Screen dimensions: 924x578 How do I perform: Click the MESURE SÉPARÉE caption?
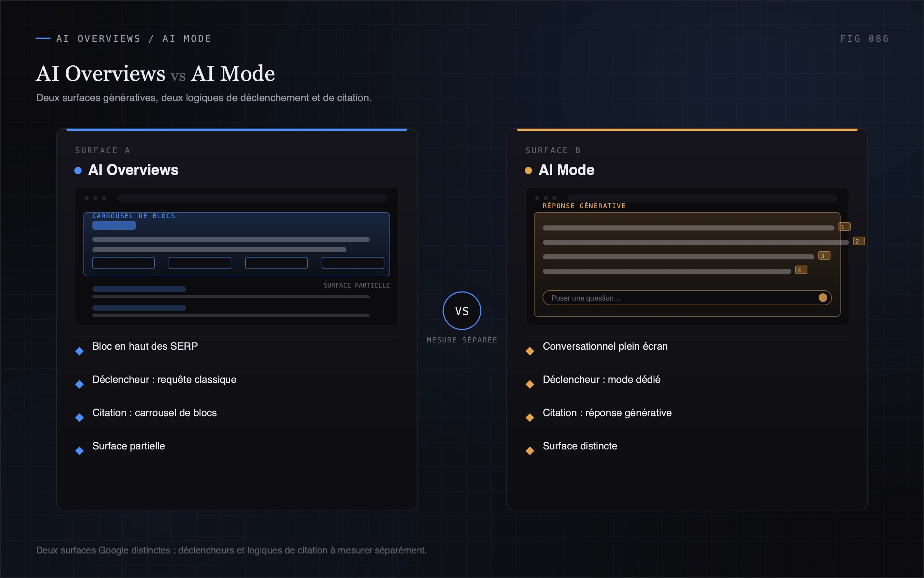[x=462, y=340]
